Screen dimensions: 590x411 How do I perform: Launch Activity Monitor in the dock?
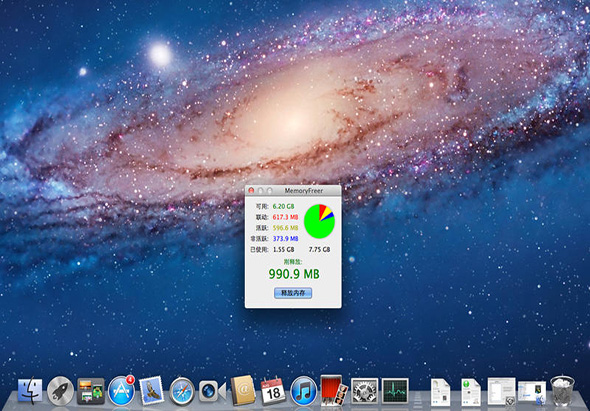pyautogui.click(x=395, y=391)
